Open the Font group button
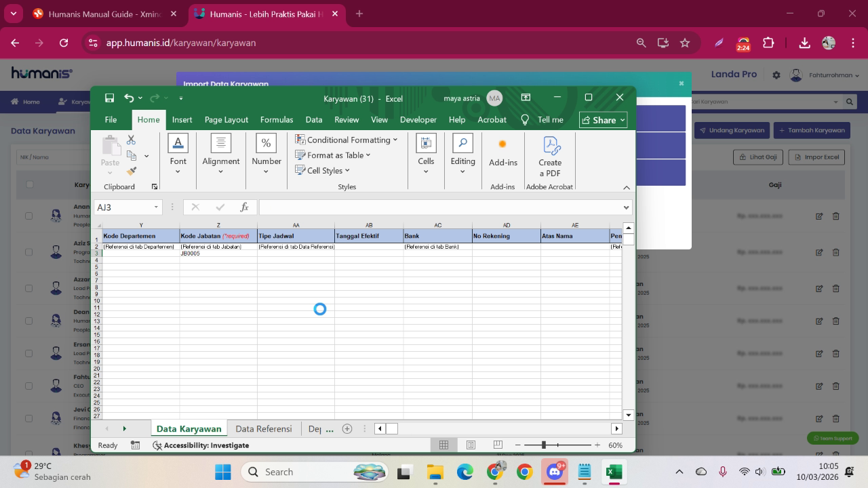868x488 pixels. pos(178,154)
